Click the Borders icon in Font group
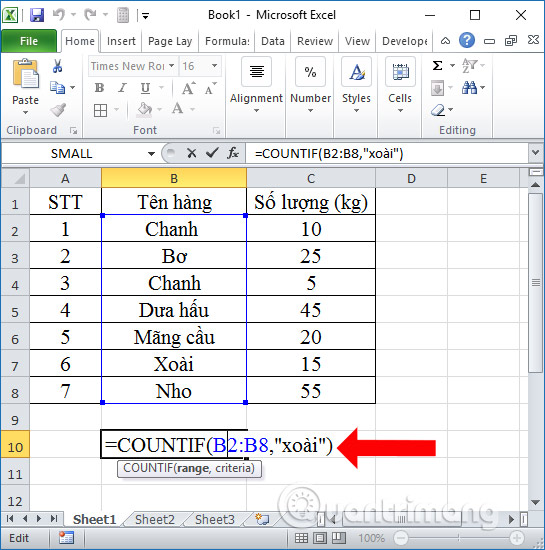 click(x=101, y=110)
